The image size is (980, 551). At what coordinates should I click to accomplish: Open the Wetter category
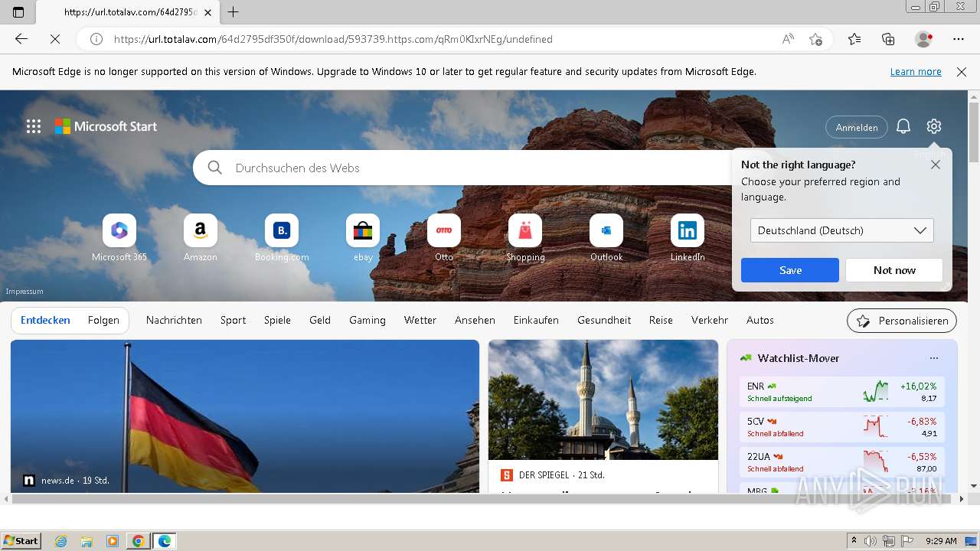coord(420,321)
